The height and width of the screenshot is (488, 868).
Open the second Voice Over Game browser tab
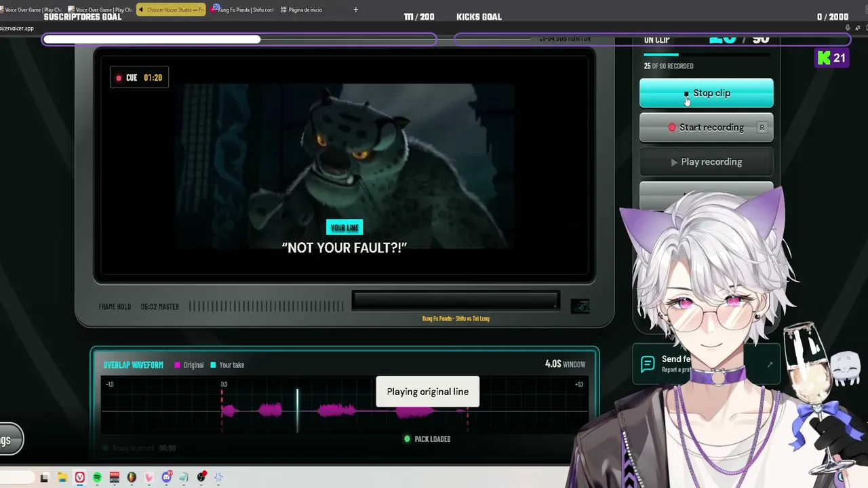(100, 9)
